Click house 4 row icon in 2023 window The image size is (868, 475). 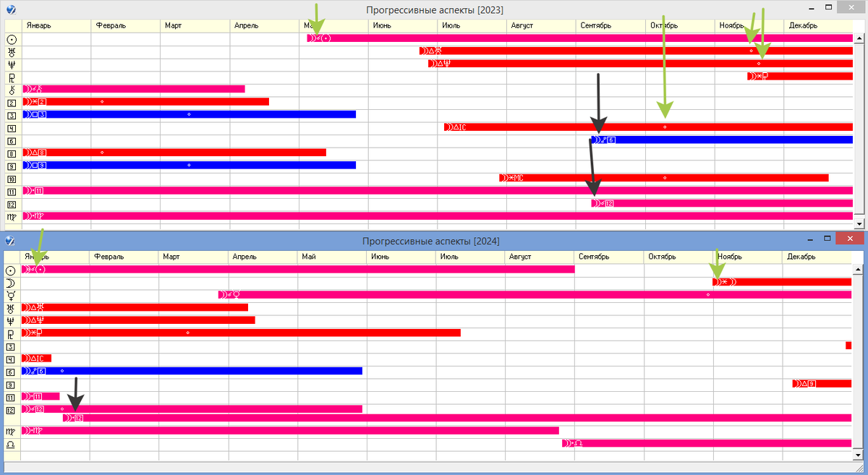[12, 127]
